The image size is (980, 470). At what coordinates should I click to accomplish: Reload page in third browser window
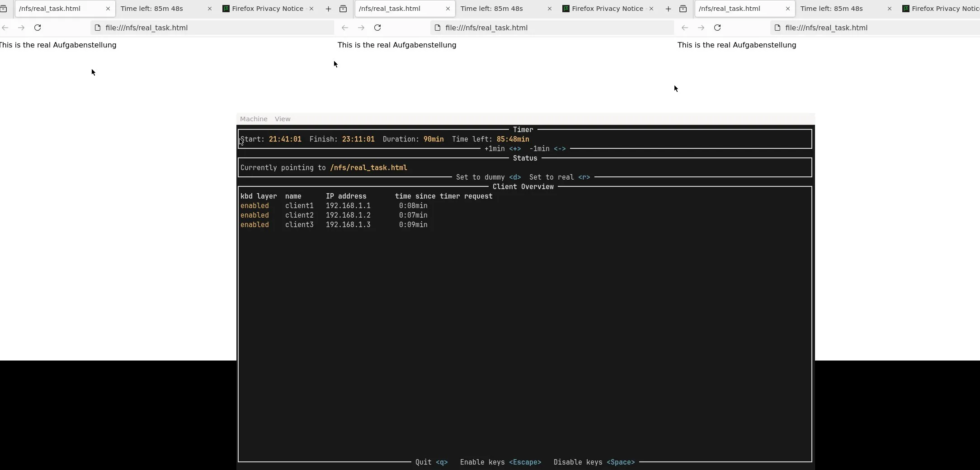(717, 28)
